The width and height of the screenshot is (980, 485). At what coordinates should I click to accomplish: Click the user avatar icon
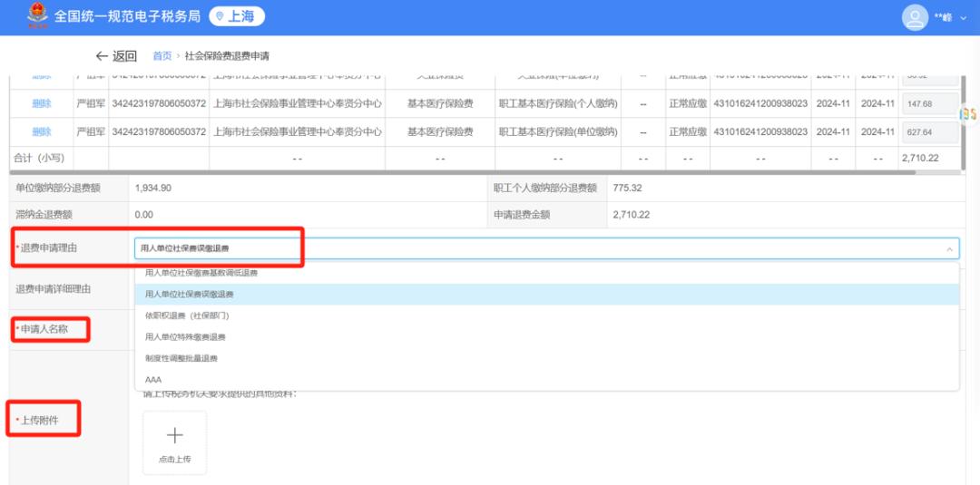pos(915,17)
